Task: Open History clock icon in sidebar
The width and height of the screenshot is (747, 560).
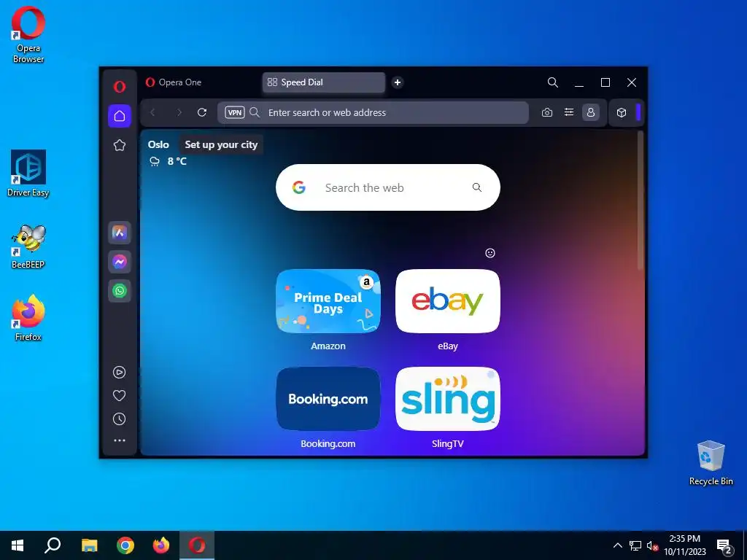Action: pos(120,419)
